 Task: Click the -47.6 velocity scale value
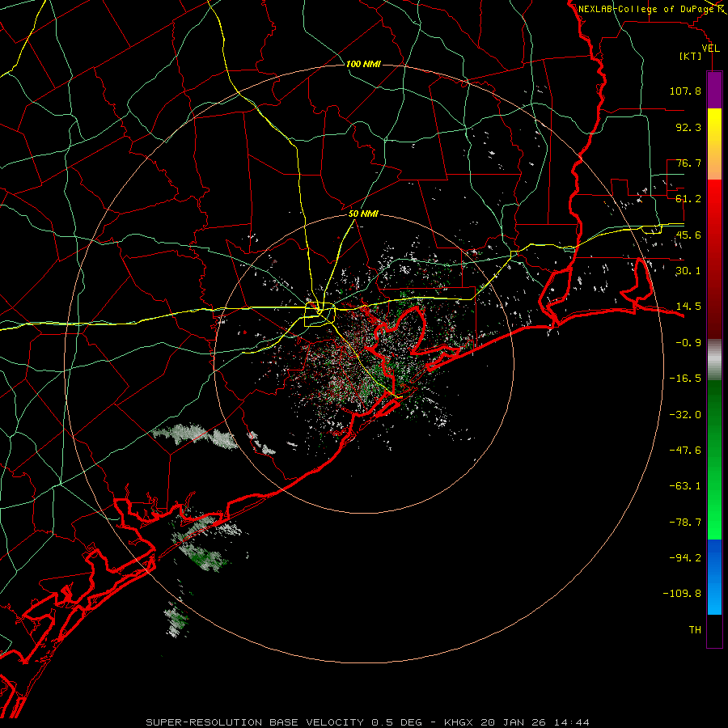[x=685, y=451]
